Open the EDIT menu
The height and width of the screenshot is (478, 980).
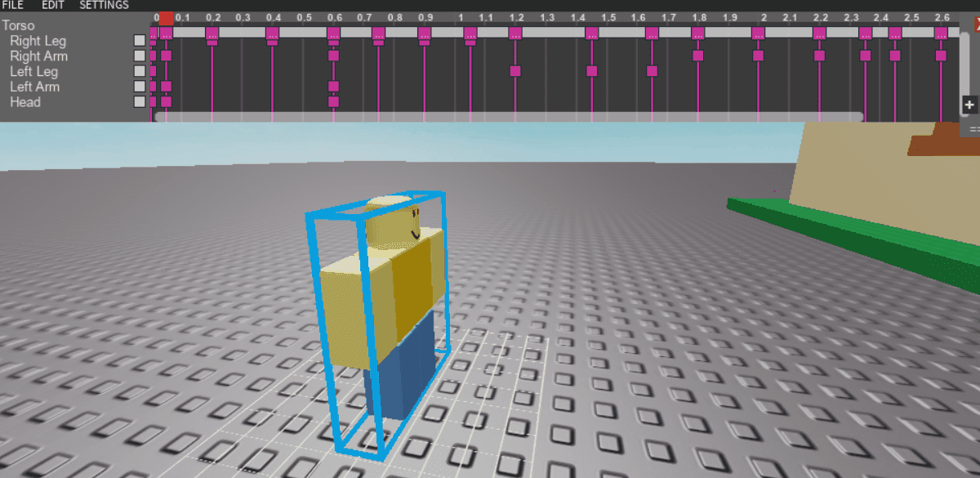click(53, 5)
